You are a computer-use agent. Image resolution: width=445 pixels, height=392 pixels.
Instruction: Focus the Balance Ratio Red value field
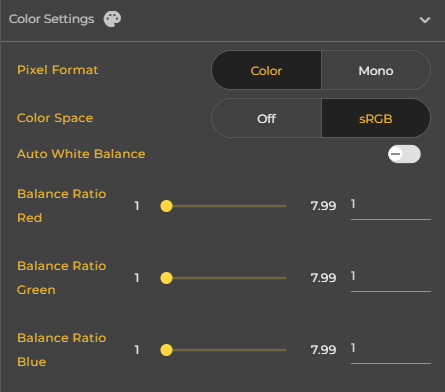(x=391, y=207)
